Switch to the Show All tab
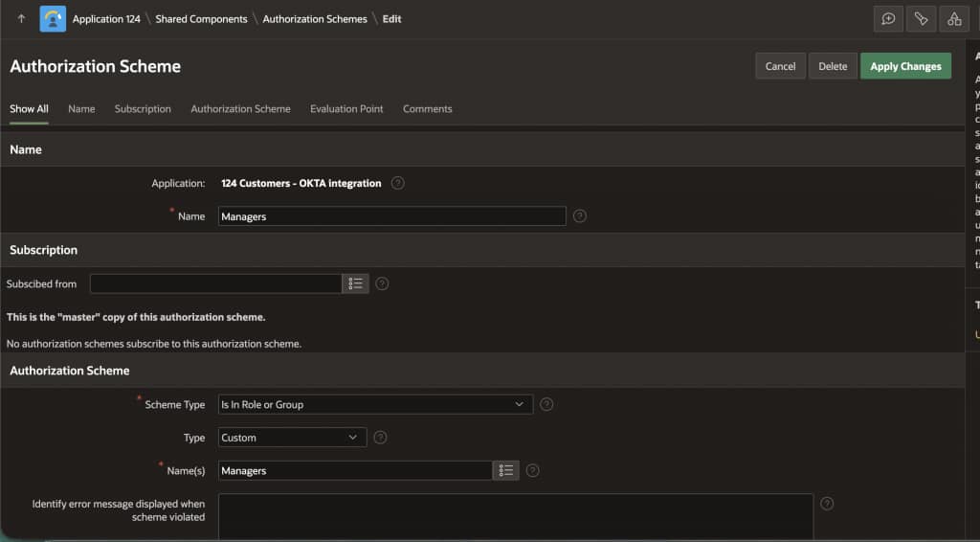 29,109
